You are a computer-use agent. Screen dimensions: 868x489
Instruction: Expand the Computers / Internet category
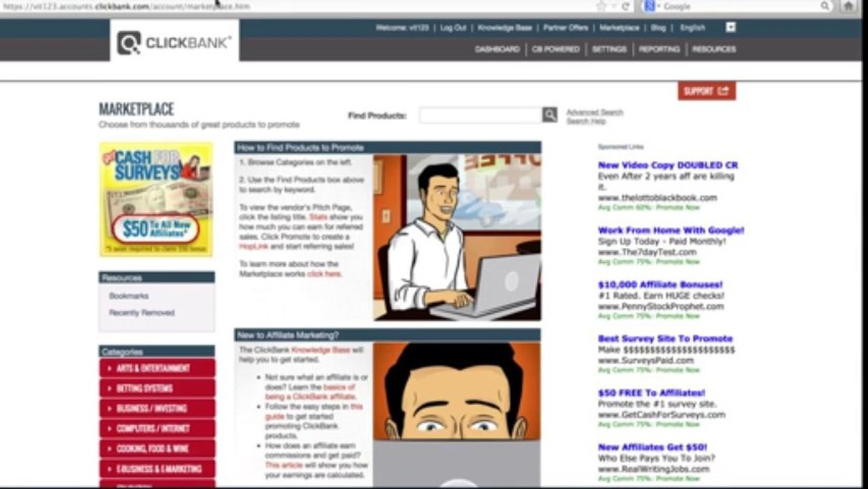point(157,429)
